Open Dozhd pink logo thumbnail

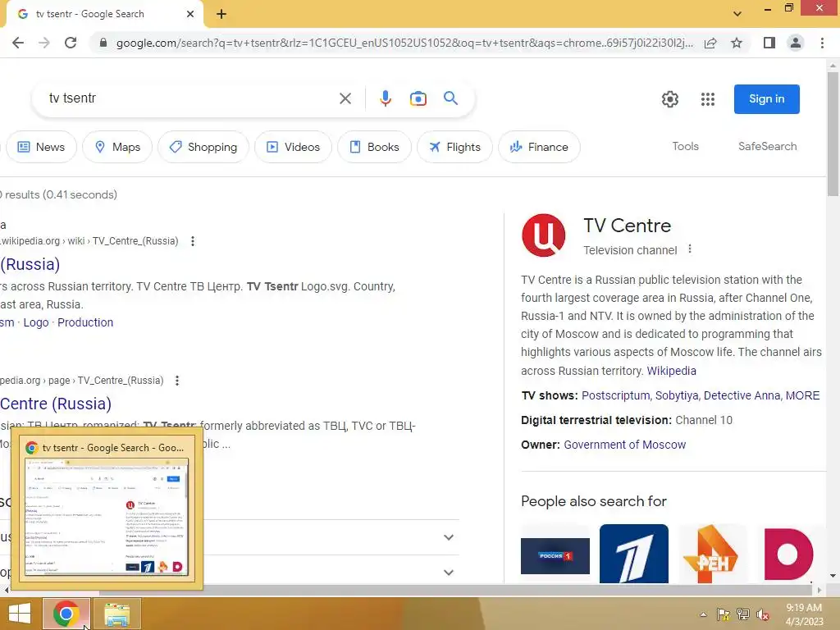tap(788, 554)
